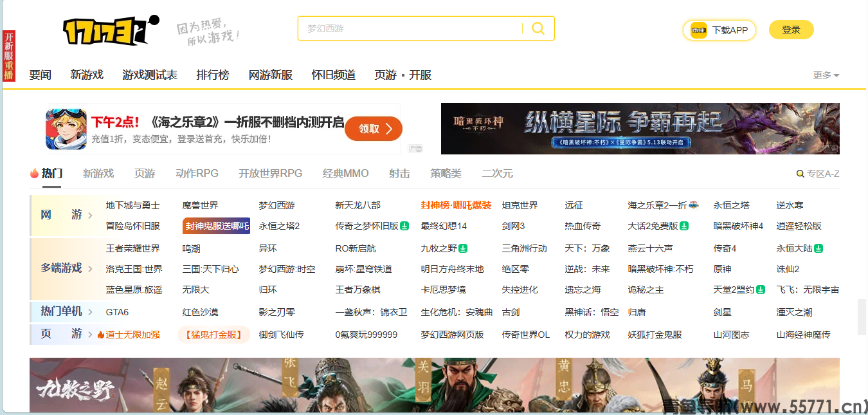Click the small icon after 海之乐章2一折
Image resolution: width=868 pixels, height=415 pixels.
click(694, 205)
